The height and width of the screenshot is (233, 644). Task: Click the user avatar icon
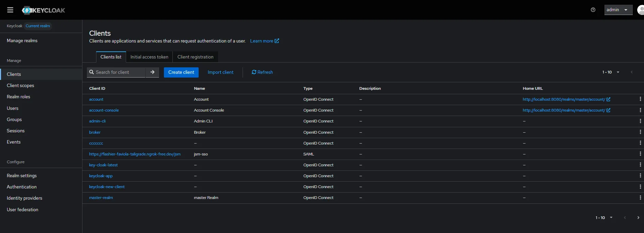coord(641,10)
